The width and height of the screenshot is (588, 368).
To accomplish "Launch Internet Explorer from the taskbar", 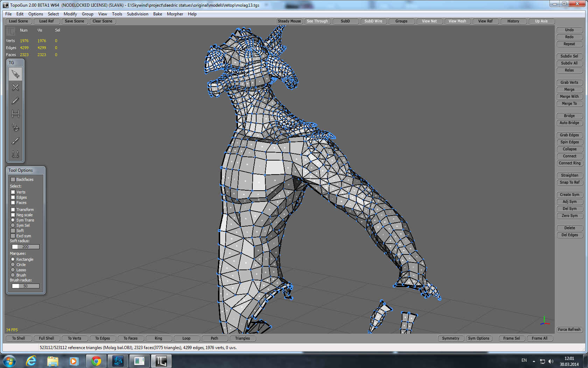I will 31,361.
